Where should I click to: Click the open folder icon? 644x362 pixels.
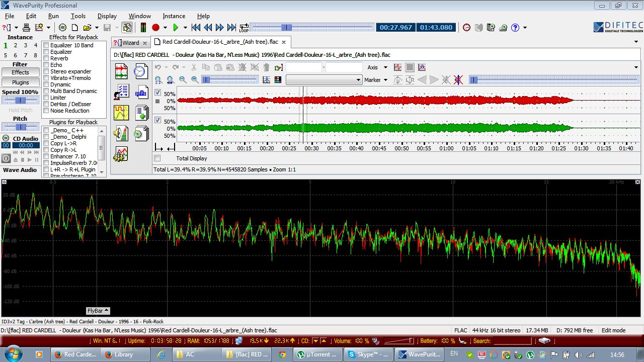(87, 28)
